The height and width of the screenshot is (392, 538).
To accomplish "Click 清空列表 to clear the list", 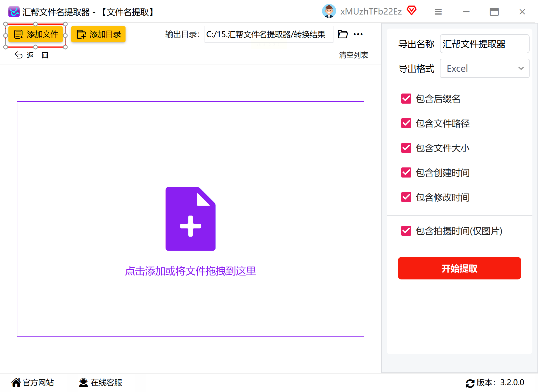I will coord(353,55).
